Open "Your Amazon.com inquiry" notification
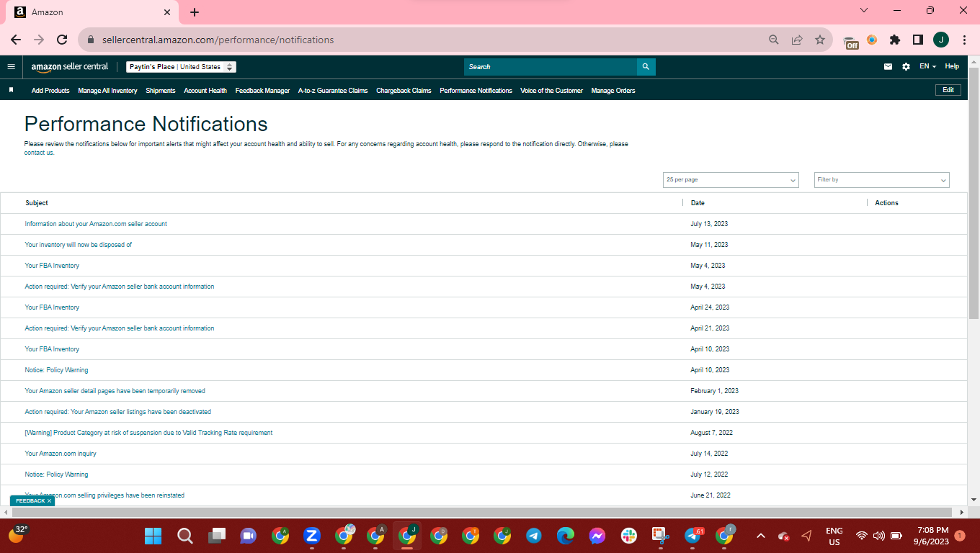Image resolution: width=980 pixels, height=553 pixels. (61, 454)
